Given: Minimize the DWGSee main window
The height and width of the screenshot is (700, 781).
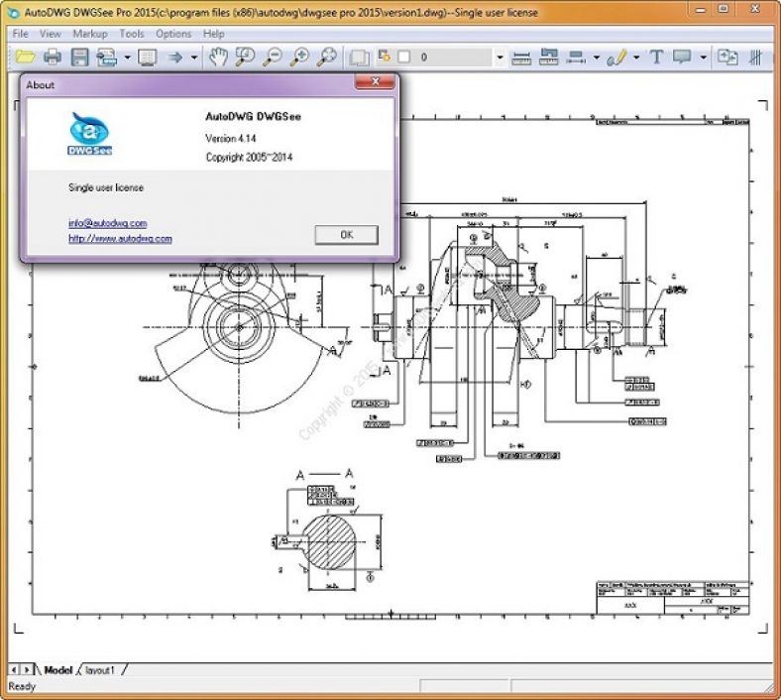Looking at the screenshot, I should 702,10.
